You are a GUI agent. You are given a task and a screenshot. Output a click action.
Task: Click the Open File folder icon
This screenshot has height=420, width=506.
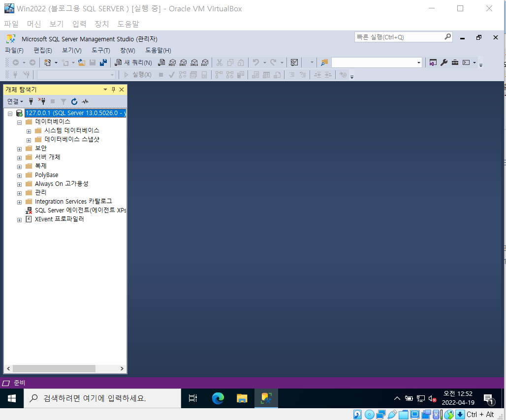pyautogui.click(x=82, y=62)
